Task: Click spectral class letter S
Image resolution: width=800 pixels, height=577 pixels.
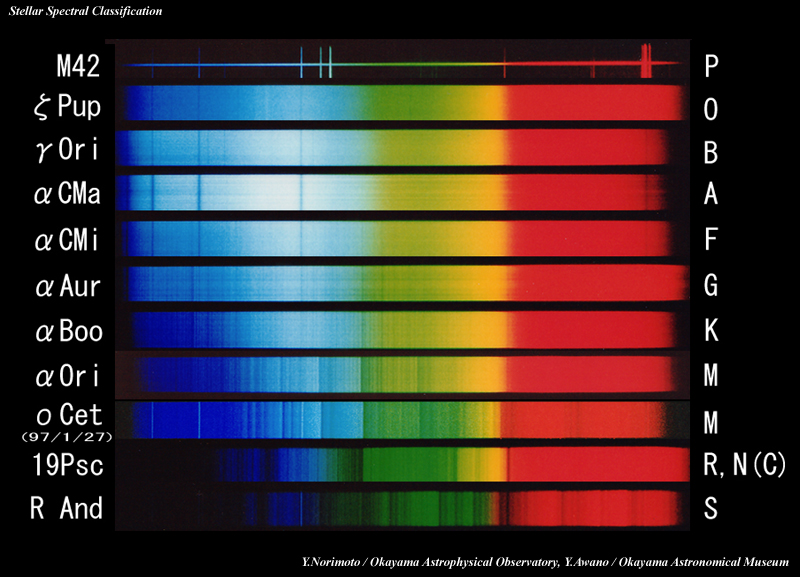Action: pos(711,508)
